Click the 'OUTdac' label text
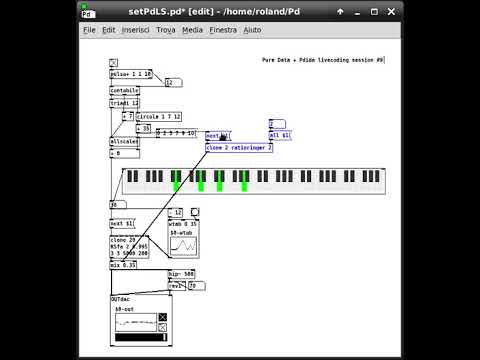Screen dimensions: 480x360 pyautogui.click(x=120, y=299)
